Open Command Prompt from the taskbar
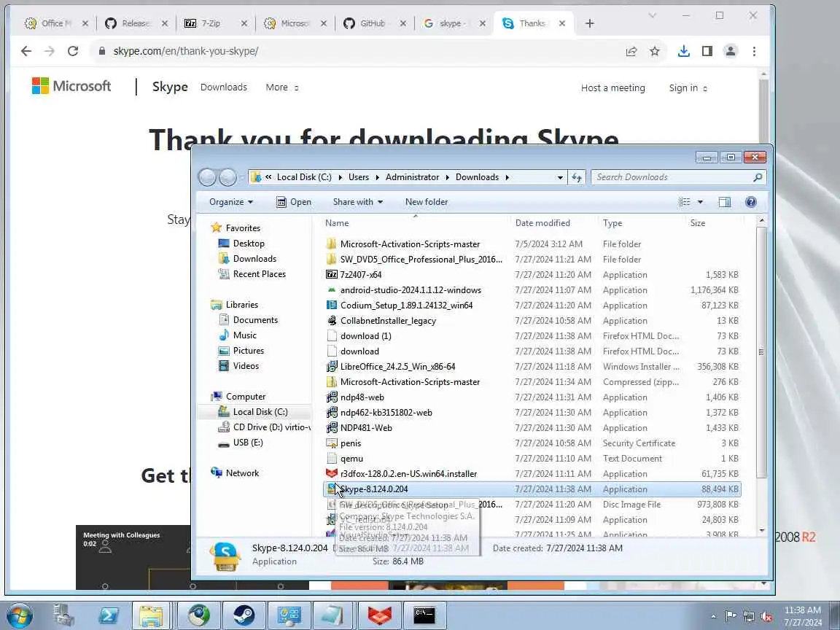The image size is (840, 630). tap(424, 615)
